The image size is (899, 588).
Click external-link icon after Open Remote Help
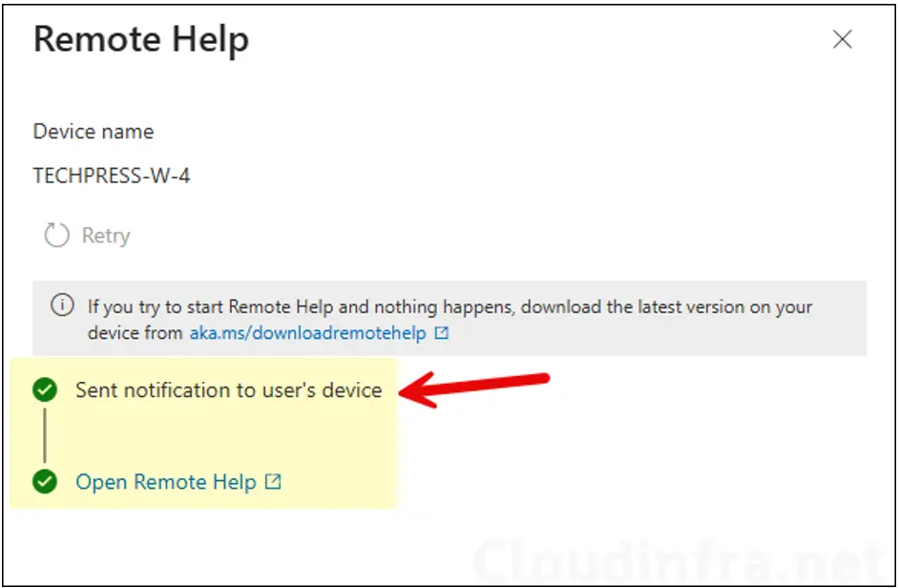[273, 482]
